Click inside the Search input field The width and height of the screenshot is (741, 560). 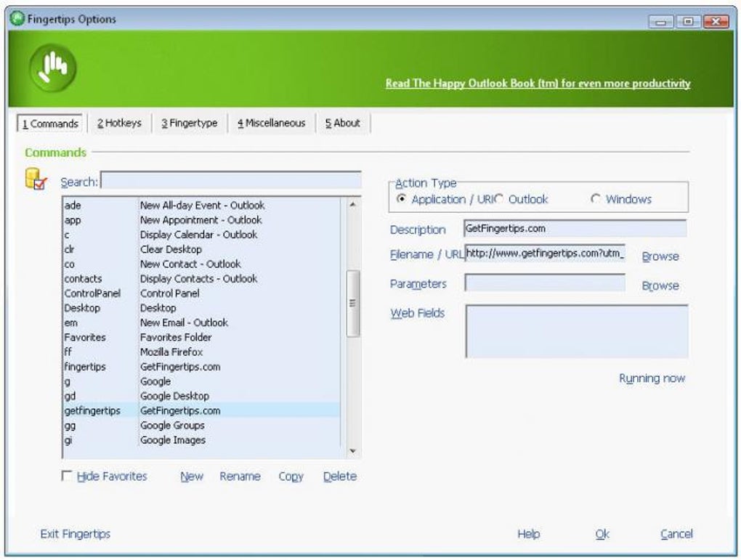pos(231,180)
